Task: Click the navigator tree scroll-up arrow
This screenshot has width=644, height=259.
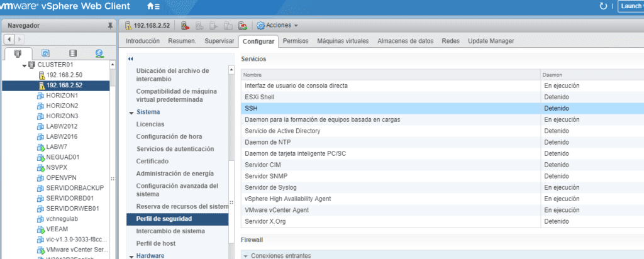Action: (x=113, y=65)
